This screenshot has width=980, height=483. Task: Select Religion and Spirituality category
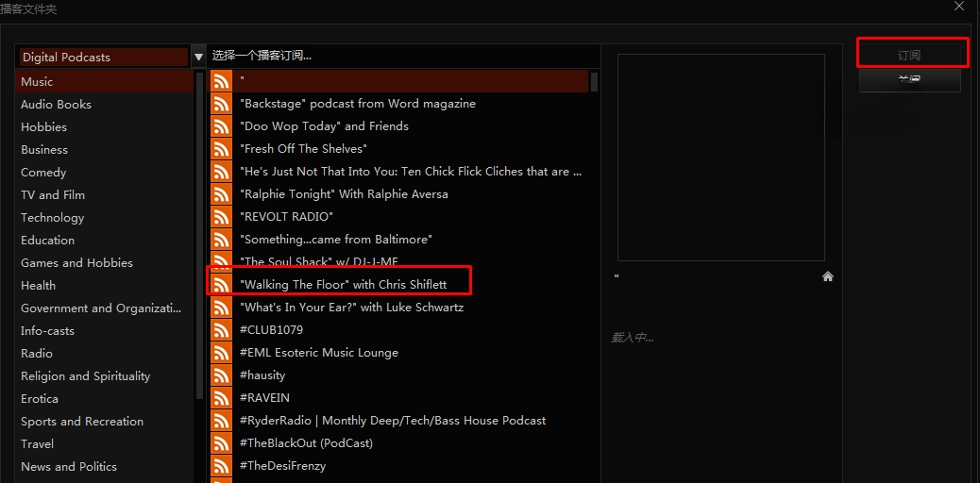[105, 376]
